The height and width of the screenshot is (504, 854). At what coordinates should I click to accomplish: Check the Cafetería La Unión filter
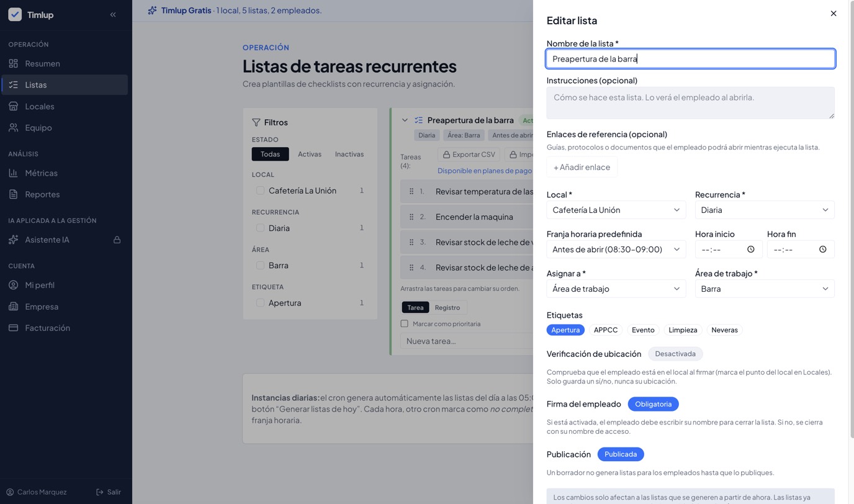tap(260, 191)
